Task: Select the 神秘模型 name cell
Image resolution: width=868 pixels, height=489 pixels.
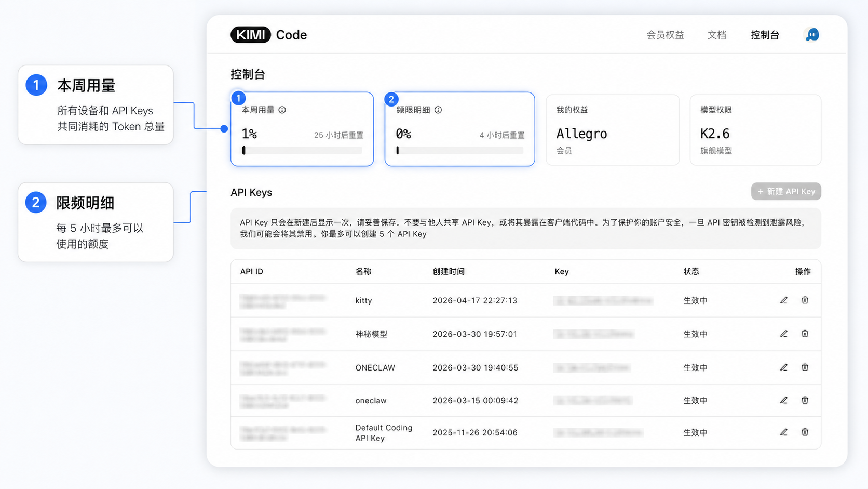Action: point(371,334)
